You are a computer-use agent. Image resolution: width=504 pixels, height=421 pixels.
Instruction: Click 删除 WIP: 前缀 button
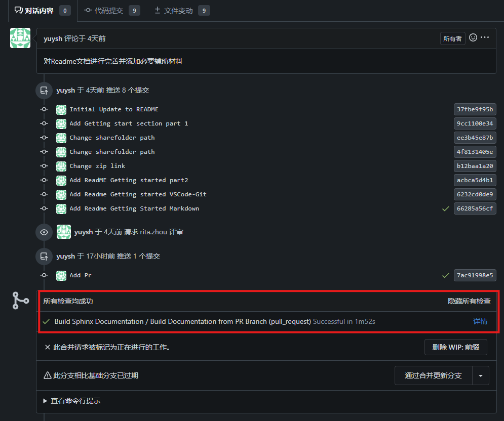(456, 347)
